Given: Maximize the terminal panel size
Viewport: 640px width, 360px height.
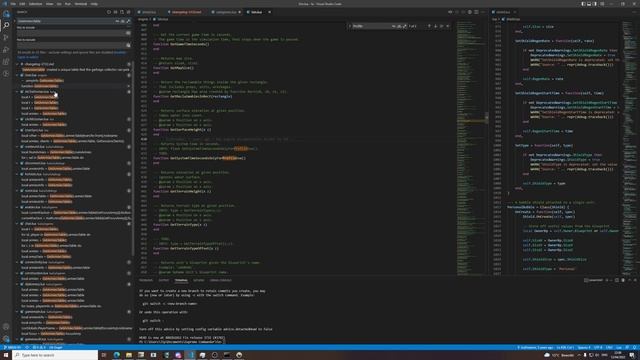Looking at the screenshot, I should click(x=629, y=280).
